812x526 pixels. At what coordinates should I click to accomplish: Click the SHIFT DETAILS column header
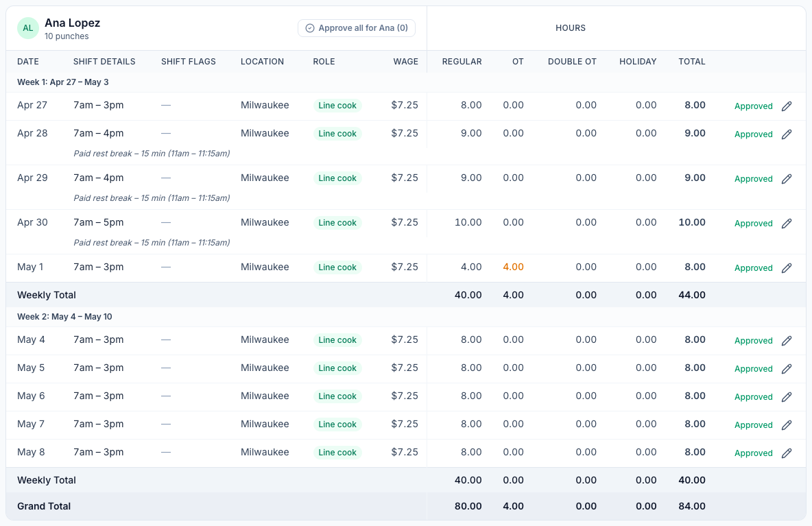(x=104, y=62)
